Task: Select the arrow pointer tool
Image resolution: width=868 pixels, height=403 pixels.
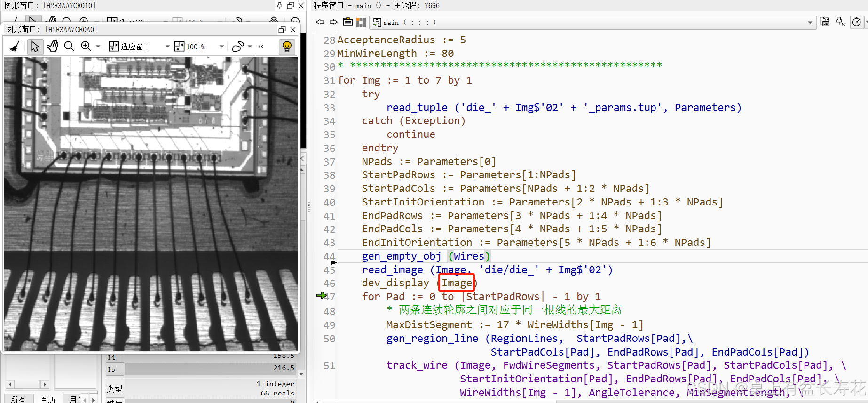Action: 34,47
